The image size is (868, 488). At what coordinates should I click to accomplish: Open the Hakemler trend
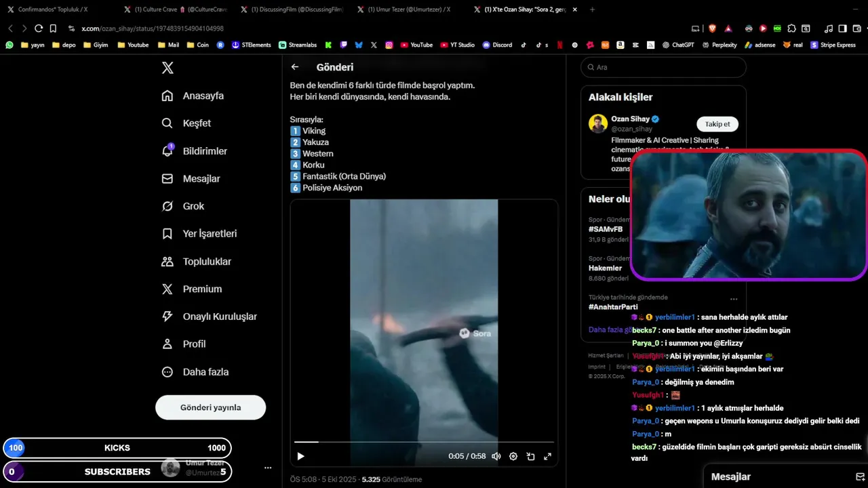pyautogui.click(x=605, y=268)
